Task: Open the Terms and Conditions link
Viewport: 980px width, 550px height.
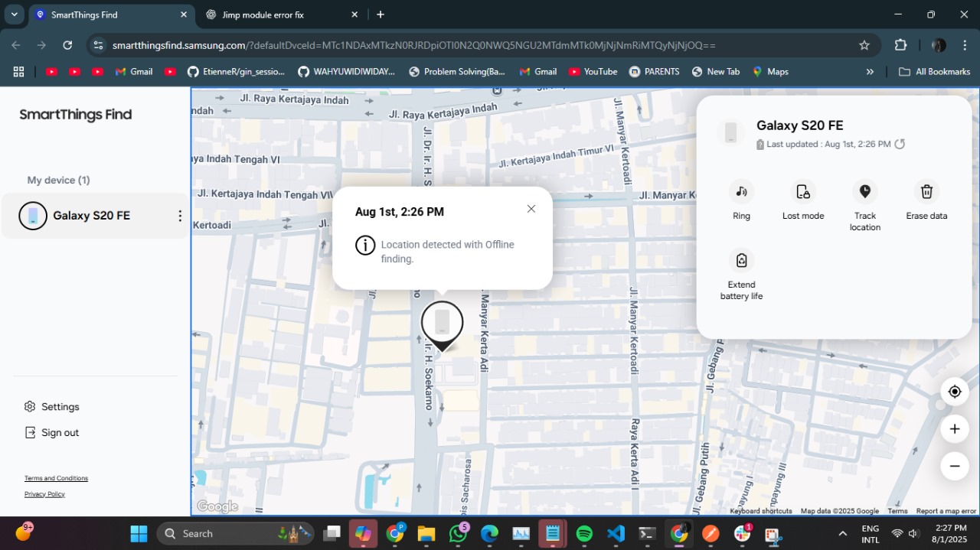Action: click(x=56, y=478)
